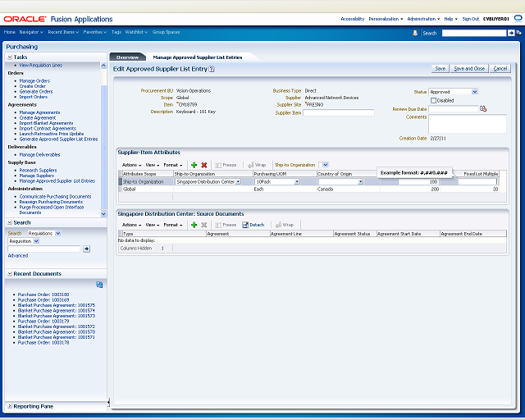
Task: Click the Recent Documents refresh icon
Action: point(99,285)
